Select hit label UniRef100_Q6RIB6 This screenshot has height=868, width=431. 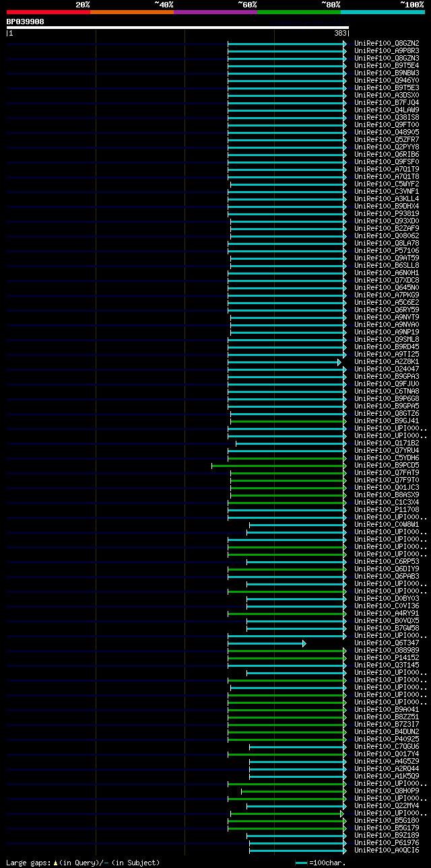(387, 154)
